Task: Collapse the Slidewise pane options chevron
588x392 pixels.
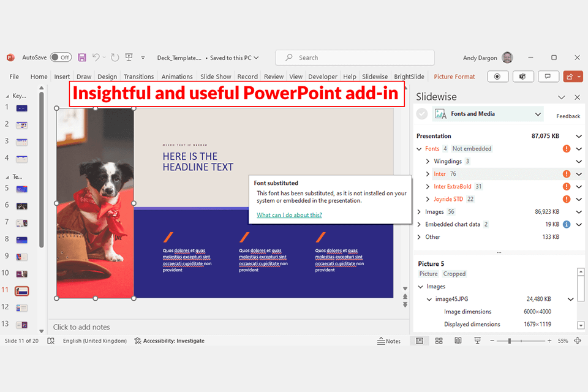Action: (562, 97)
